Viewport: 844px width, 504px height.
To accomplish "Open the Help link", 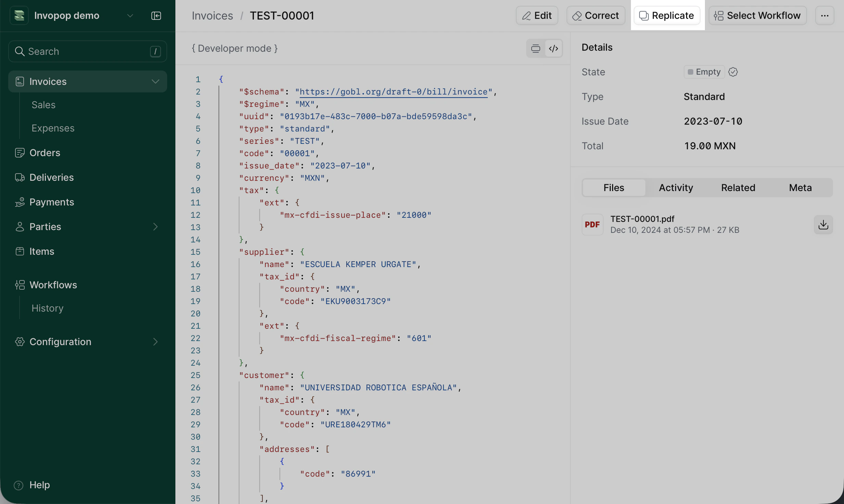I will [39, 485].
